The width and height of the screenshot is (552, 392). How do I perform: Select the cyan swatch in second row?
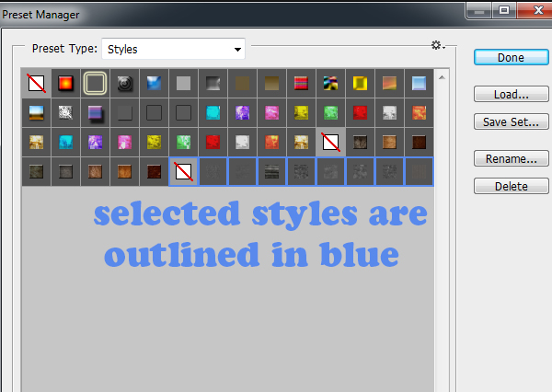click(x=213, y=113)
